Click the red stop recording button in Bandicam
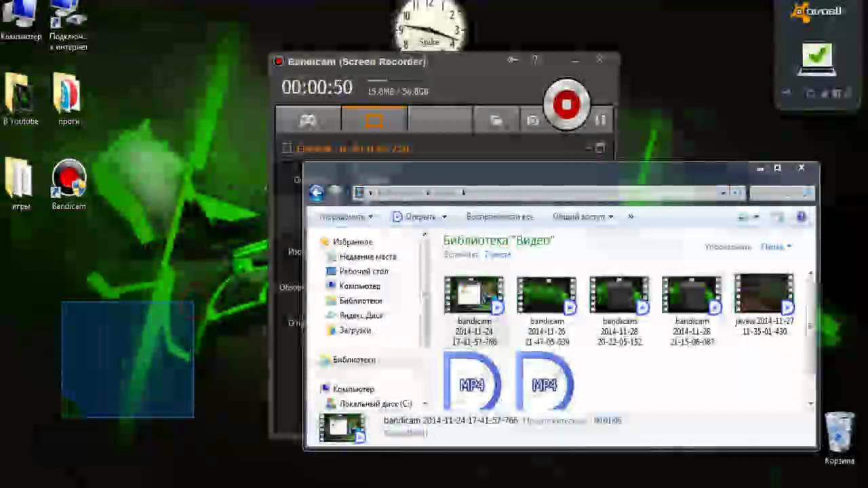 (x=566, y=104)
